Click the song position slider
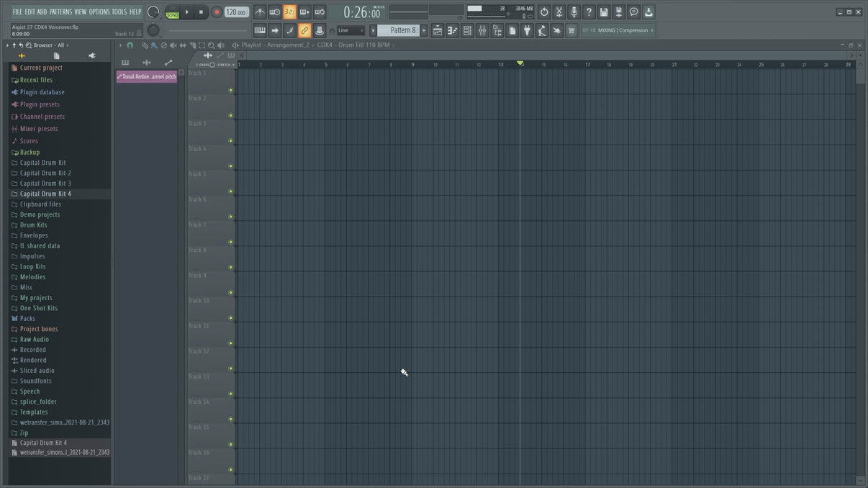This screenshot has width=868, height=488. 207,30
